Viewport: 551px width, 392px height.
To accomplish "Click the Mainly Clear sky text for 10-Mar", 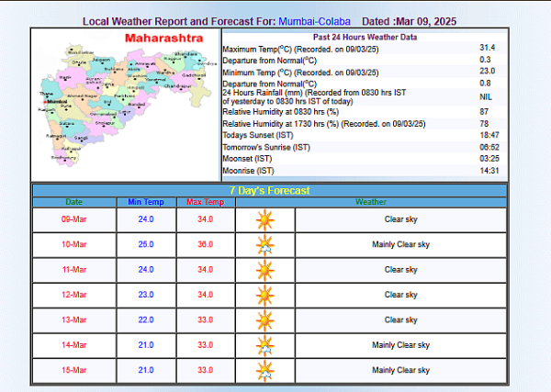I will click(400, 244).
